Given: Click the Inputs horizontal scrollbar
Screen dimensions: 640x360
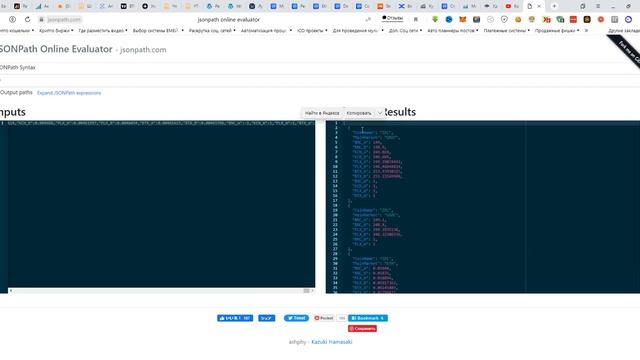Looking at the screenshot, I should 161,291.
